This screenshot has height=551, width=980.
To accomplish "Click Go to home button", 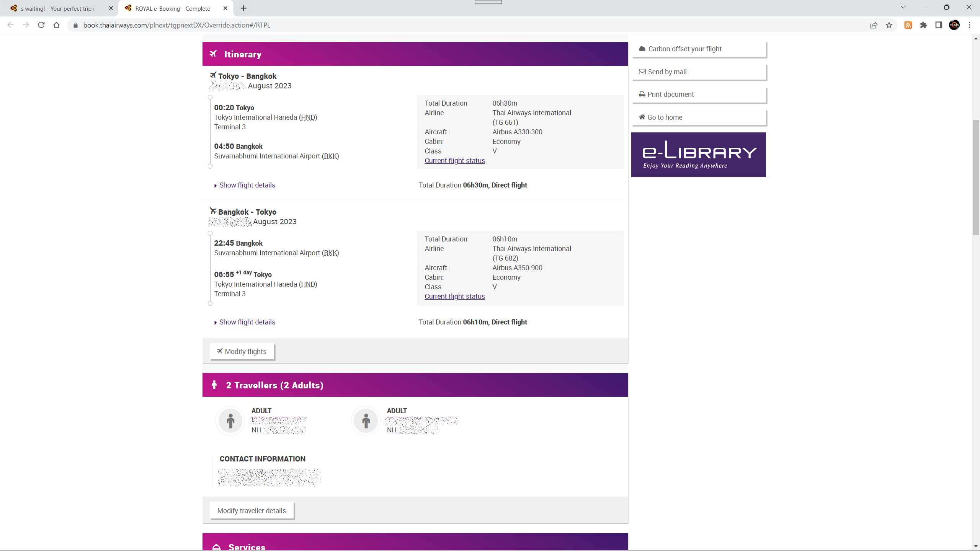I will (699, 117).
